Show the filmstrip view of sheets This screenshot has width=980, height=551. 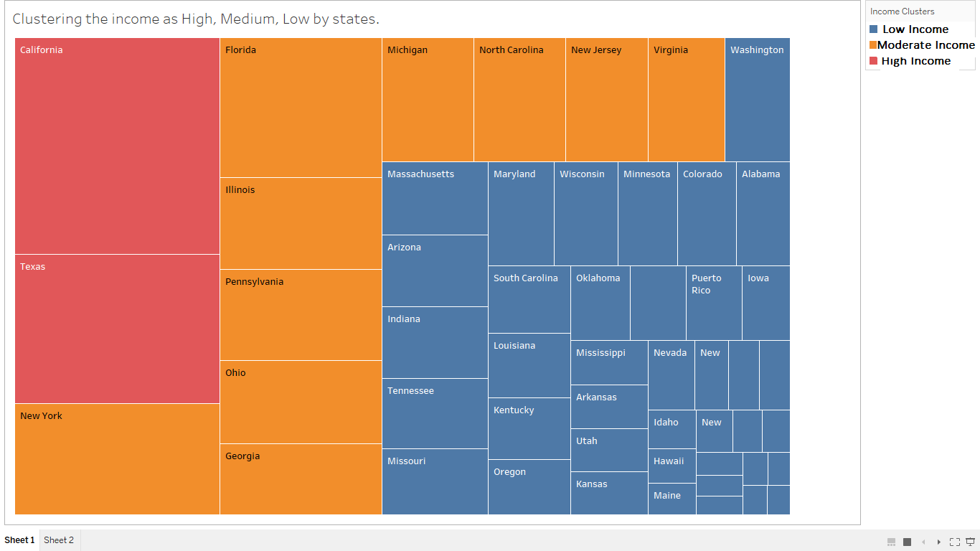[891, 542]
